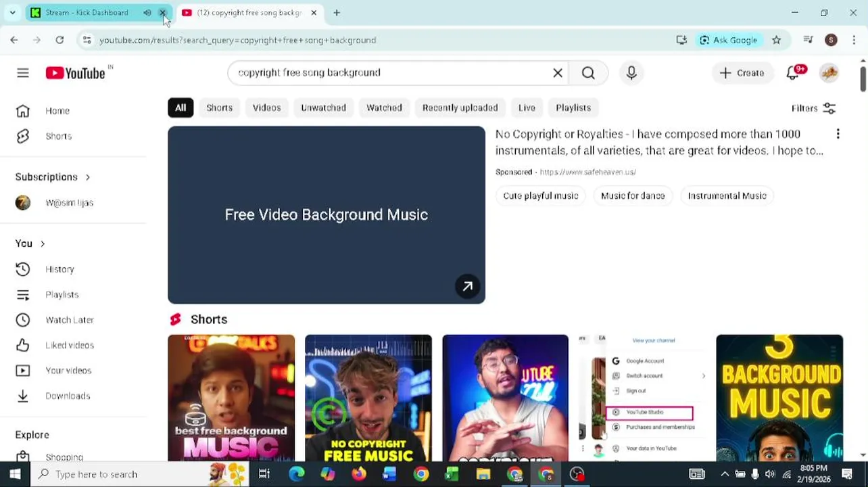Viewport: 868px width, 487px height.
Task: Open Watch Later in the sidebar
Action: [x=73, y=320]
